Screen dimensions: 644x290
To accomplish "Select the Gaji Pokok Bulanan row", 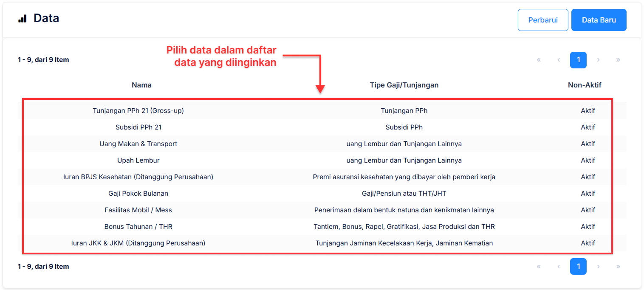I will point(138,194).
